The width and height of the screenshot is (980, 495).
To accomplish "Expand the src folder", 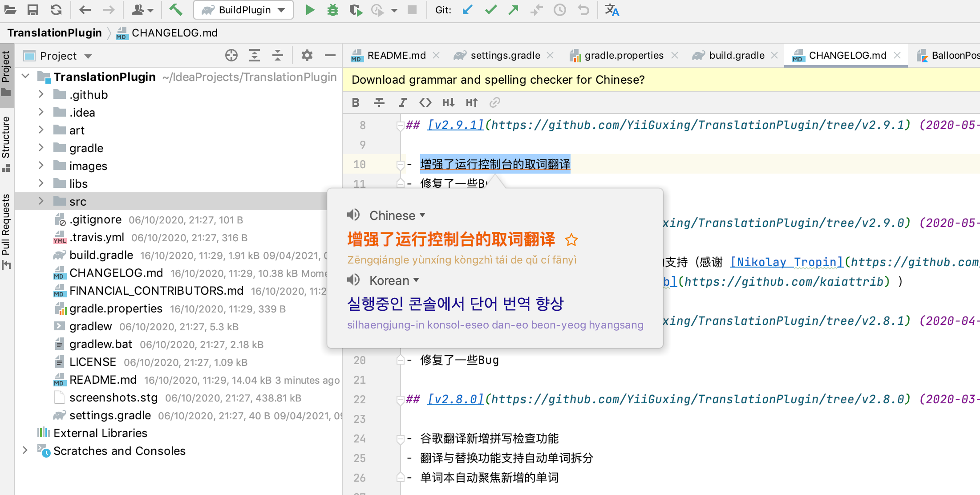I will (x=41, y=201).
